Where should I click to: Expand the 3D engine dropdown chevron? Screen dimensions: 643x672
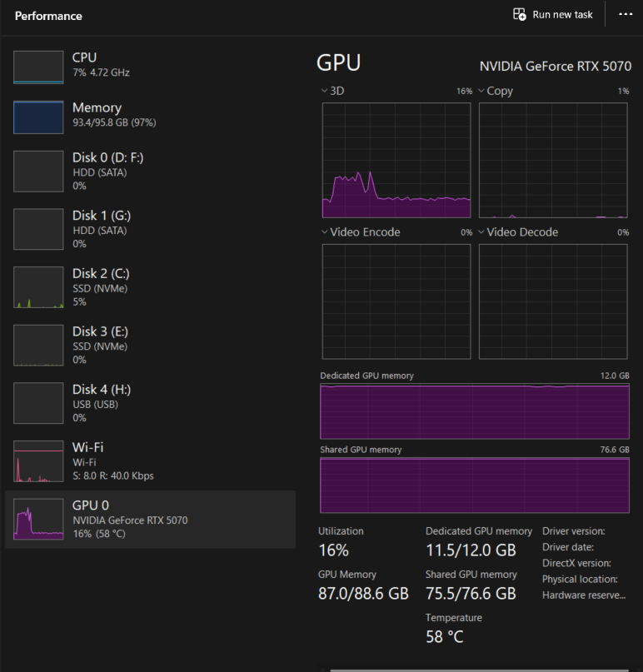tap(325, 91)
